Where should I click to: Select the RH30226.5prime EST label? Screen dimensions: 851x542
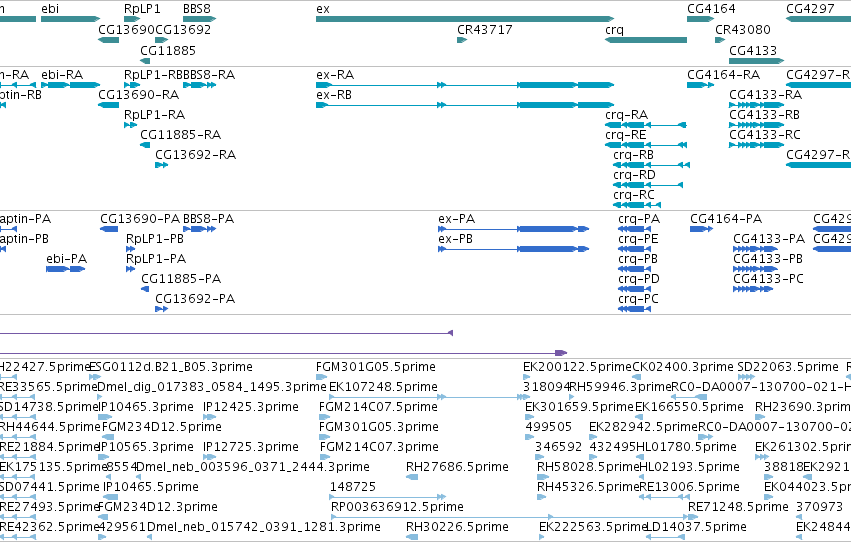(x=457, y=527)
